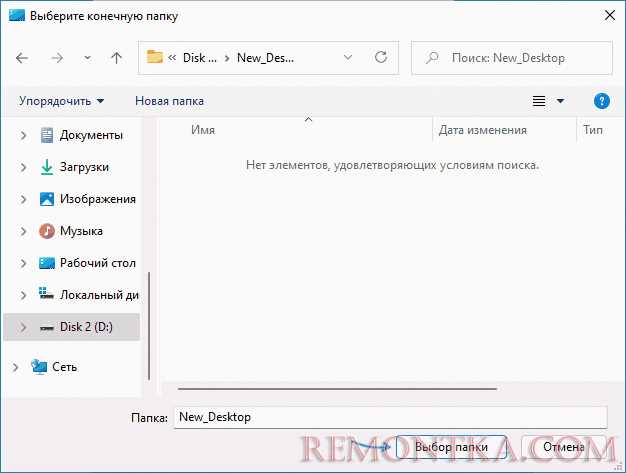Click the Музыка note icon
The height and width of the screenshot is (473, 626).
click(x=47, y=231)
